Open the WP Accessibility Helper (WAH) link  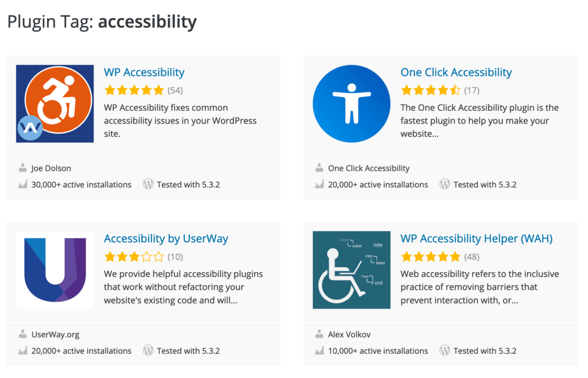pos(477,238)
